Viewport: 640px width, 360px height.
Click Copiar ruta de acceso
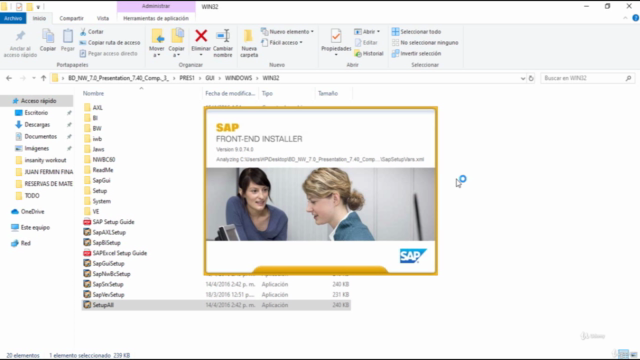coord(110,42)
